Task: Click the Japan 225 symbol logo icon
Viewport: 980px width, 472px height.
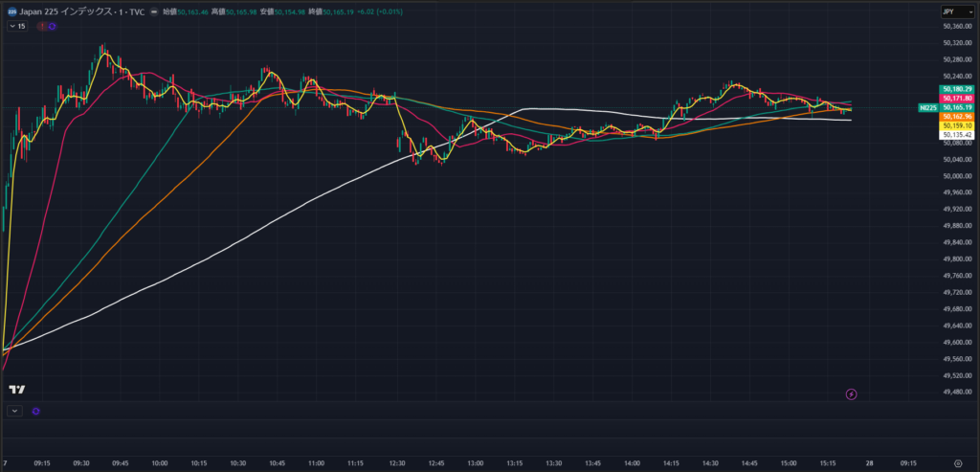Action: click(x=11, y=12)
